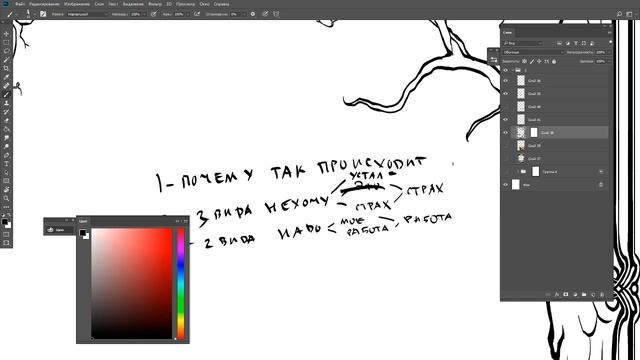Select the Rectangular Marquee tool
This screenshot has height=360, width=640.
(6, 42)
